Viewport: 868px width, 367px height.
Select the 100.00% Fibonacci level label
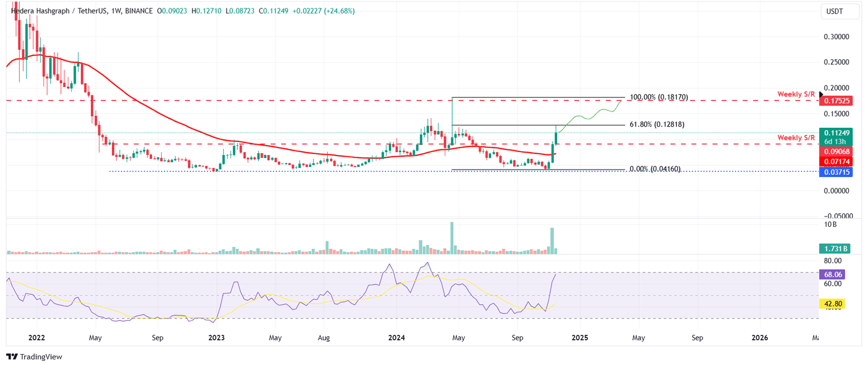(658, 97)
